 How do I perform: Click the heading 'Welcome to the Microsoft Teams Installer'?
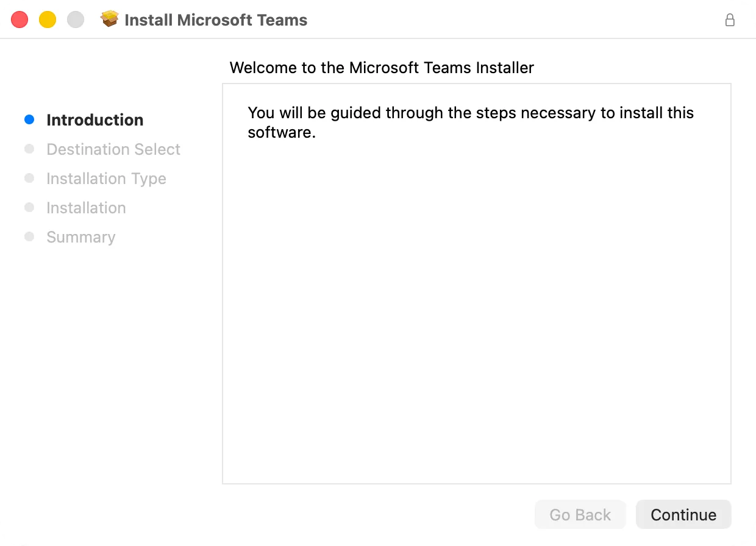(382, 68)
